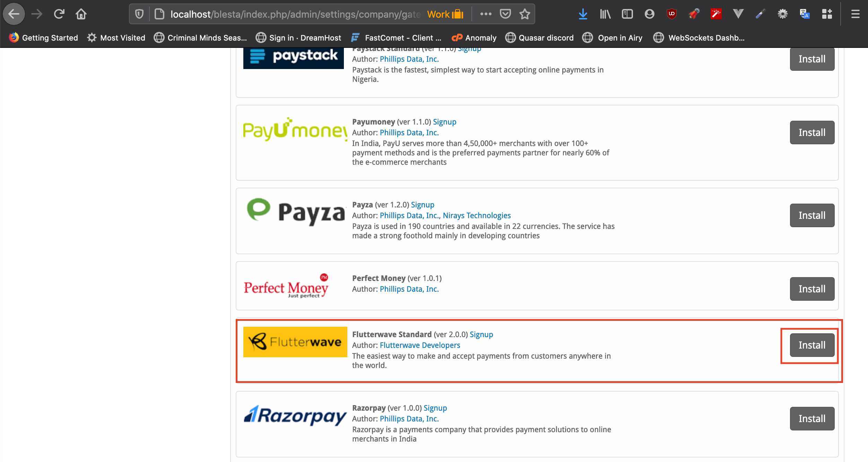Image resolution: width=868 pixels, height=462 pixels.
Task: Bookmark this page with the star icon
Action: coord(525,14)
